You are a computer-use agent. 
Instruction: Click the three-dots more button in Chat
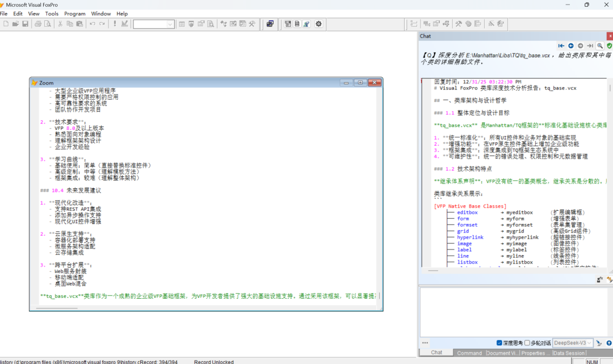coord(425,343)
